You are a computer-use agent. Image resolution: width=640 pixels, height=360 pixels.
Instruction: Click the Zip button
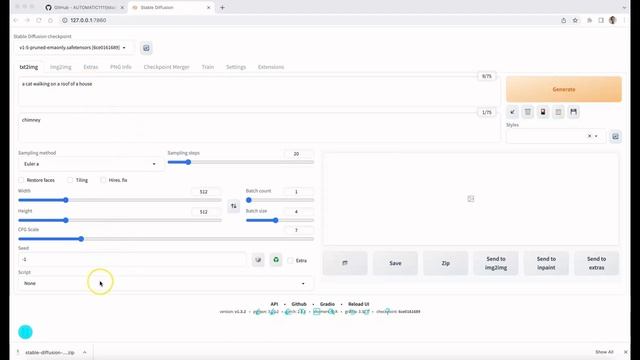pyautogui.click(x=445, y=263)
